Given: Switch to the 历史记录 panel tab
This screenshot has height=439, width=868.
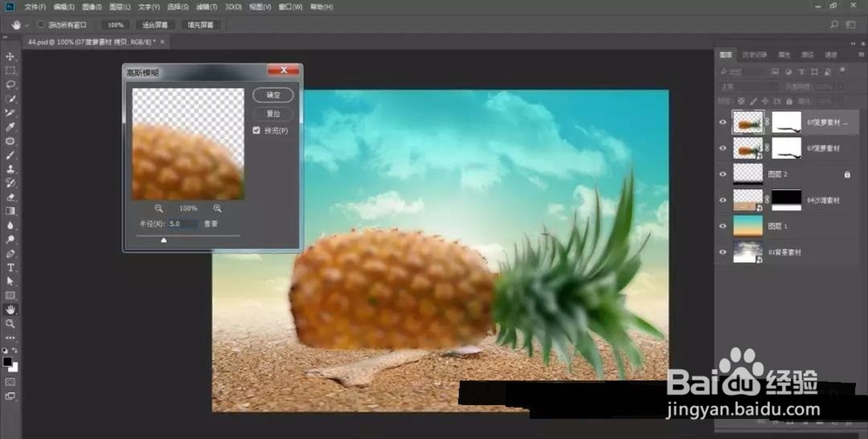Looking at the screenshot, I should pos(754,55).
